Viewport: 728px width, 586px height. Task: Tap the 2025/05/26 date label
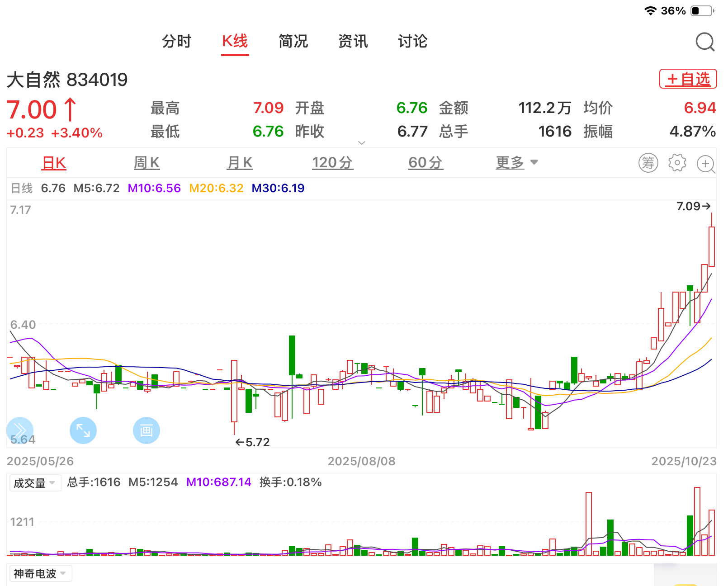(x=40, y=461)
